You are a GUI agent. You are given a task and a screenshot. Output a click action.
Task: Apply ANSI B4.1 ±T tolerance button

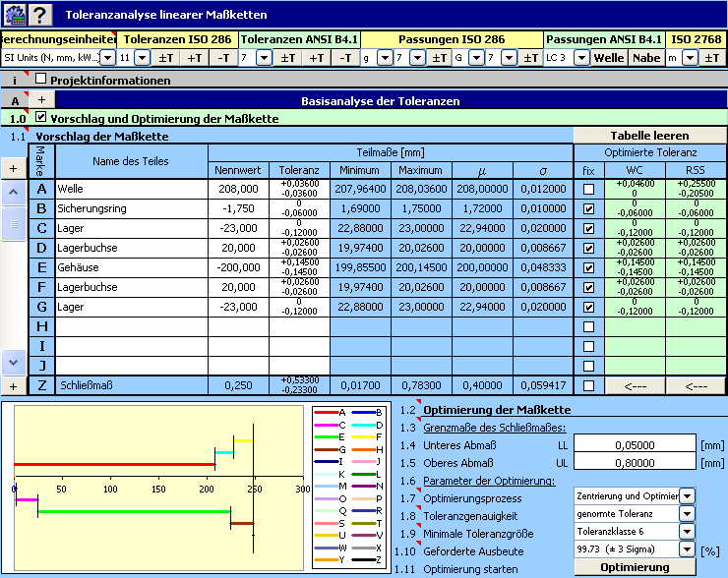(x=288, y=58)
